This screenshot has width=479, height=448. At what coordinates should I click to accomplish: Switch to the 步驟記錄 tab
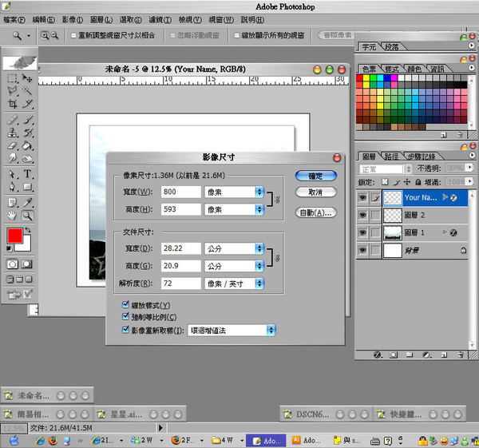(423, 157)
